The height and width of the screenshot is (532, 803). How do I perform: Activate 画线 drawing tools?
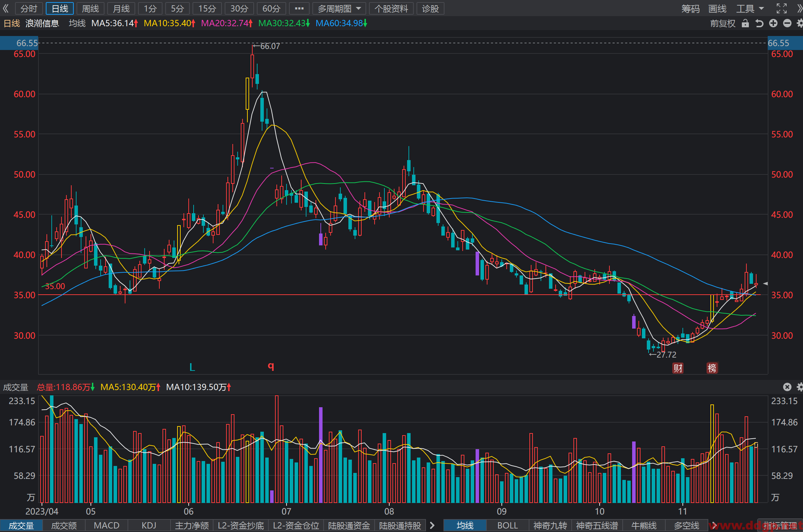[717, 8]
